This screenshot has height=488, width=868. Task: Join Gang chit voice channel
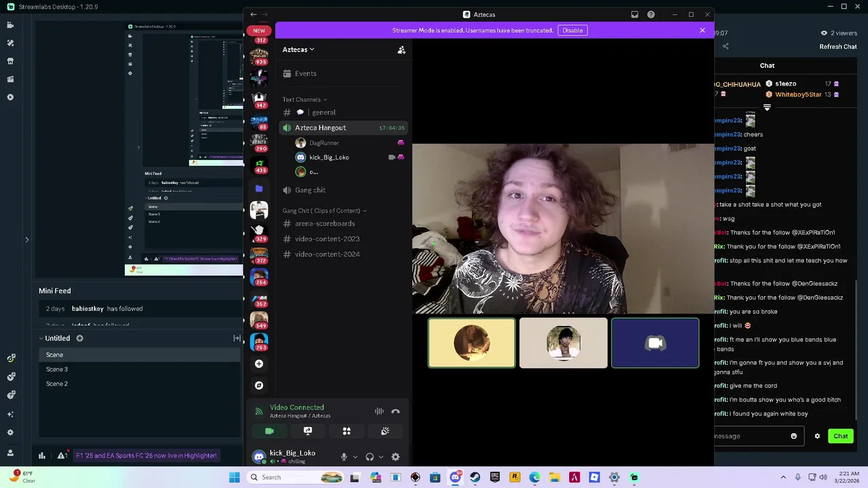point(343,190)
